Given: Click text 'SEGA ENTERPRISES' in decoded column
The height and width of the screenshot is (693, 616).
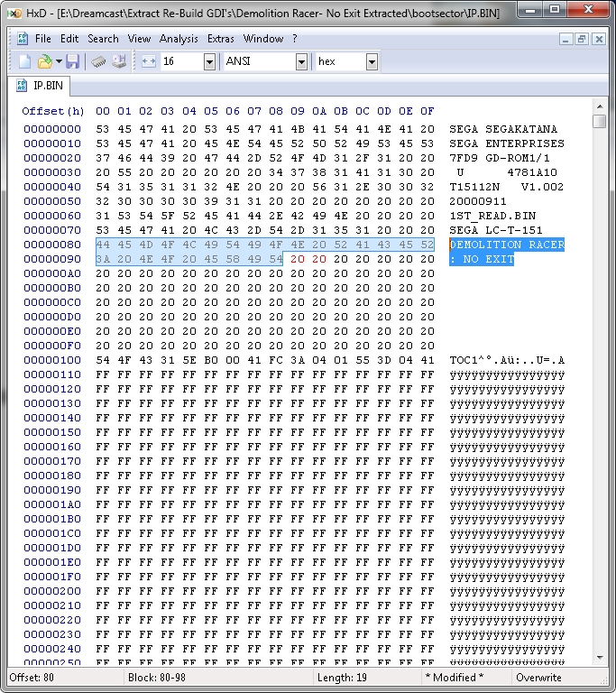Looking at the screenshot, I should pyautogui.click(x=507, y=143).
